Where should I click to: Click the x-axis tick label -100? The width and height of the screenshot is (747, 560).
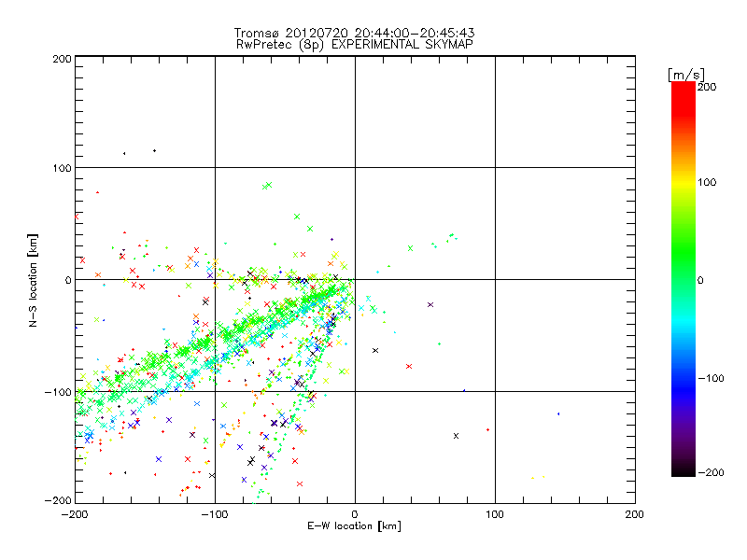coord(214,514)
